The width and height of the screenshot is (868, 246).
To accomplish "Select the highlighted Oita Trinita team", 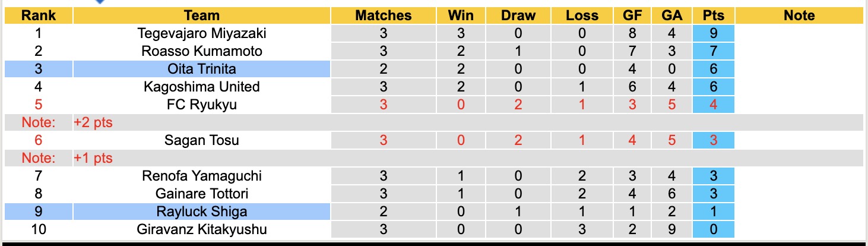I will click(x=202, y=69).
